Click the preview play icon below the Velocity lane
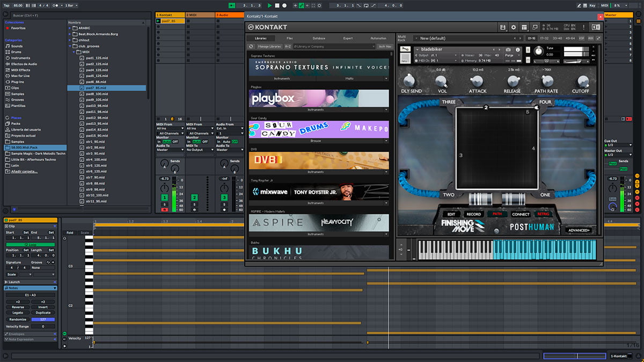This screenshot has width=644, height=362. [x=65, y=346]
